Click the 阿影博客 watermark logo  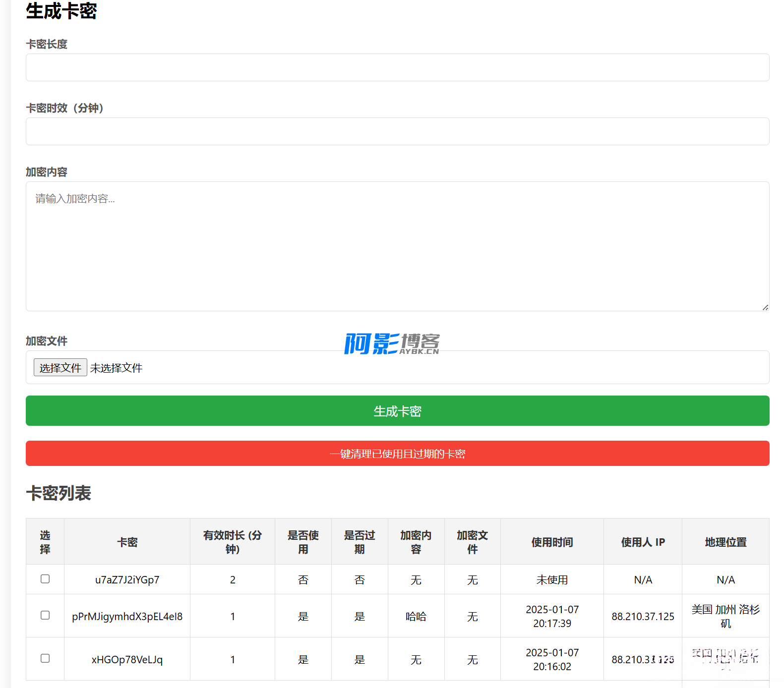[x=392, y=344]
